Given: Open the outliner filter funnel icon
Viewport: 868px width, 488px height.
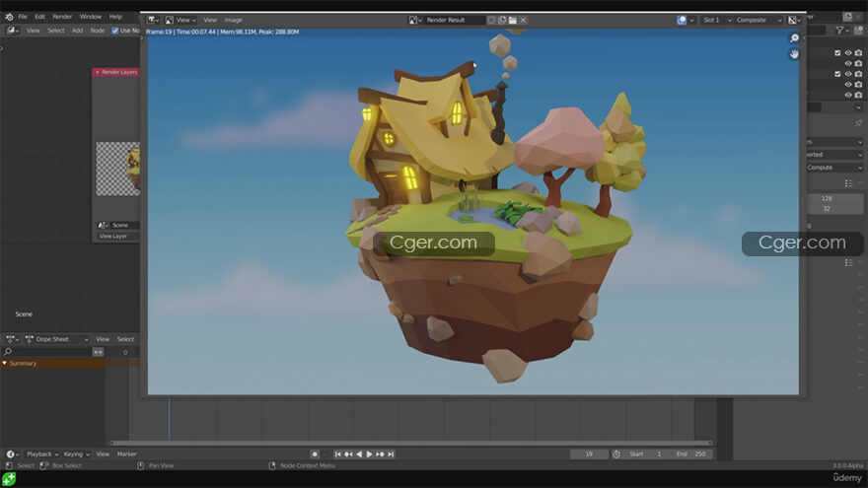Looking at the screenshot, I should (x=841, y=31).
